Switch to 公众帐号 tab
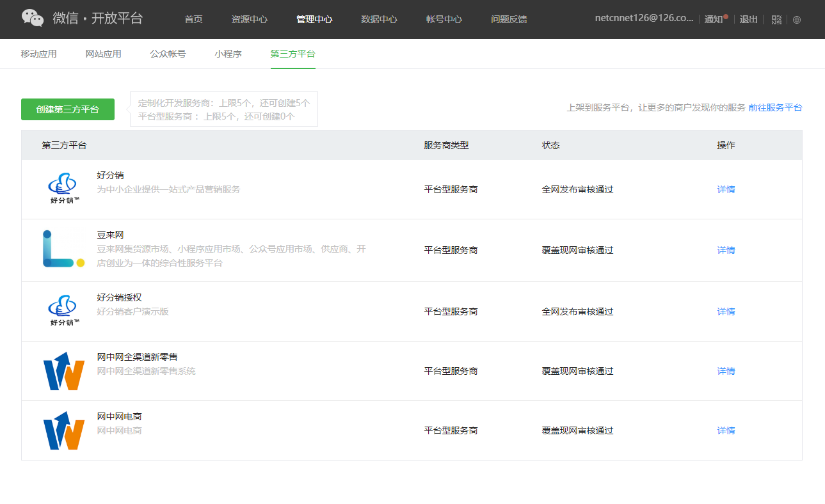The width and height of the screenshot is (825, 504). [x=168, y=54]
